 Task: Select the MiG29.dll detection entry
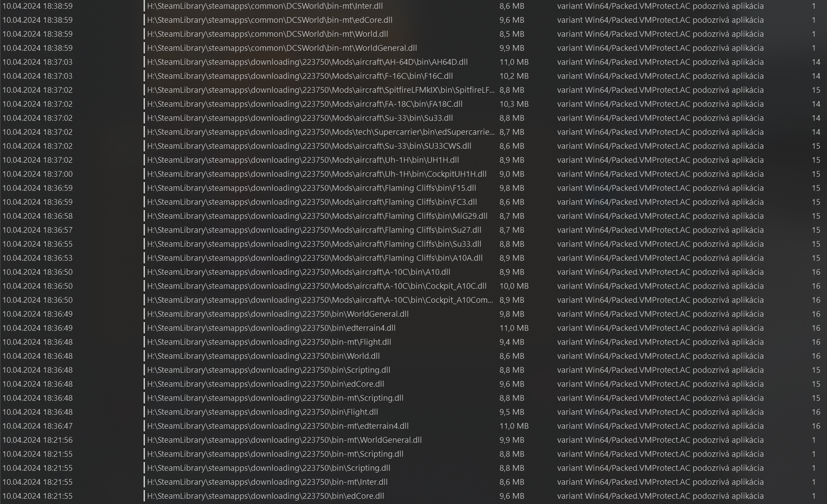(413, 216)
